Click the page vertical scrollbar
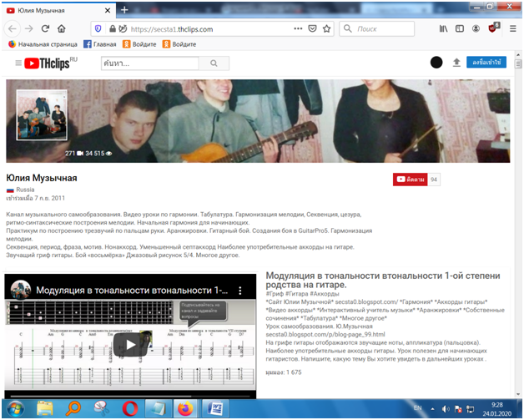 pyautogui.click(x=518, y=63)
